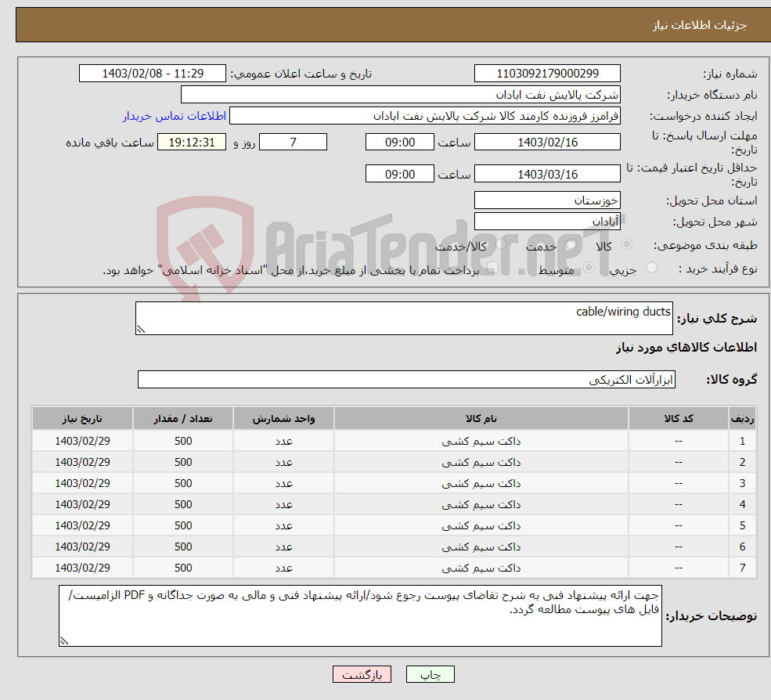771x700 pixels.
Task: Click the response deadline date 1403/02/16
Action: tap(547, 143)
